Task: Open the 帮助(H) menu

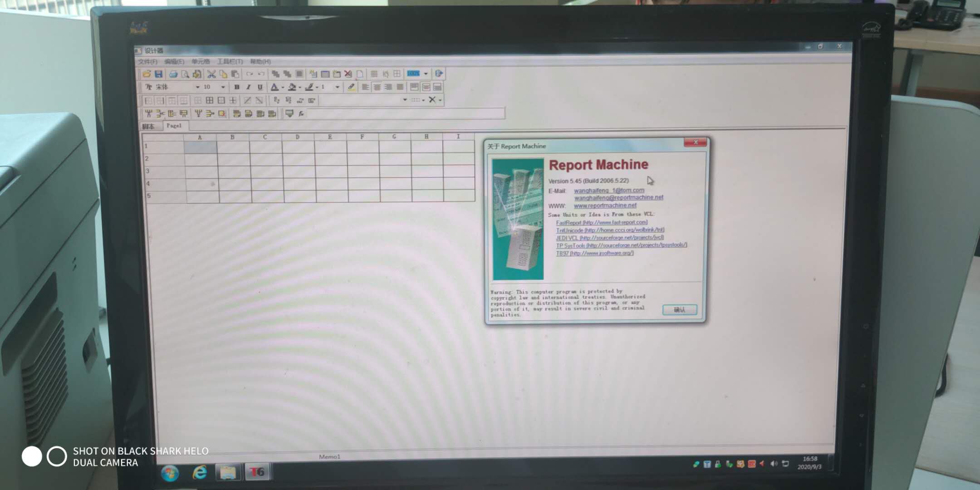Action: coord(260,62)
